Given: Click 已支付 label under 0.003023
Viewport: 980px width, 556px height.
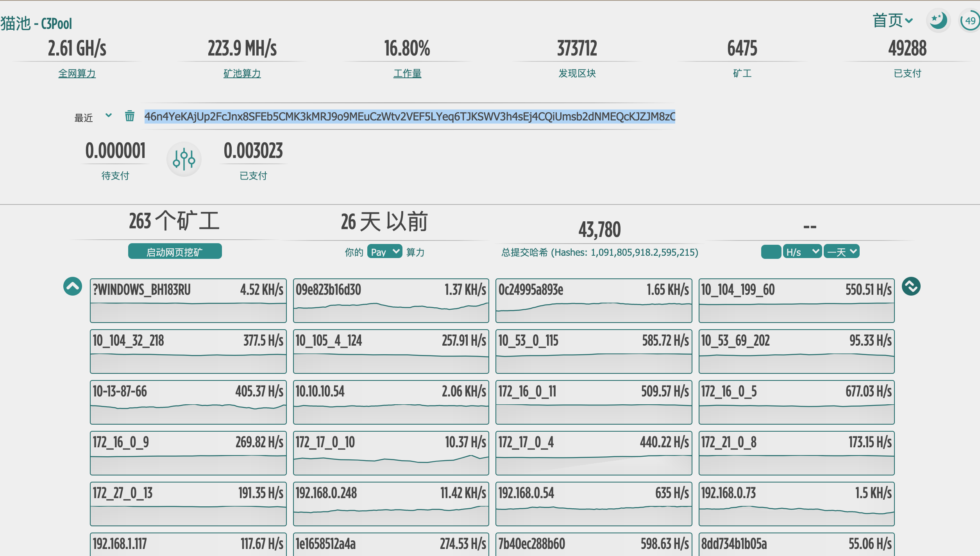Looking at the screenshot, I should pyautogui.click(x=253, y=176).
